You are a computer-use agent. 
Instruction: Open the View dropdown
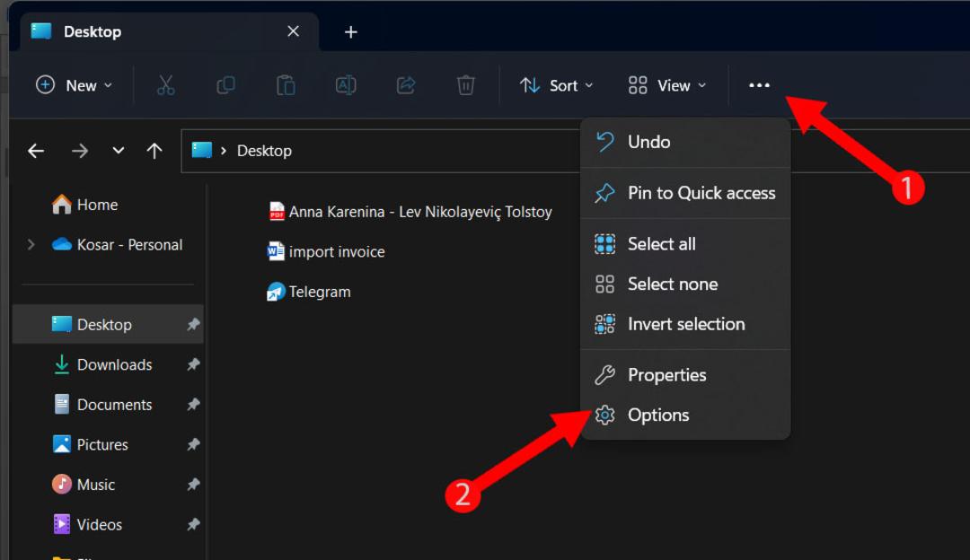[666, 85]
